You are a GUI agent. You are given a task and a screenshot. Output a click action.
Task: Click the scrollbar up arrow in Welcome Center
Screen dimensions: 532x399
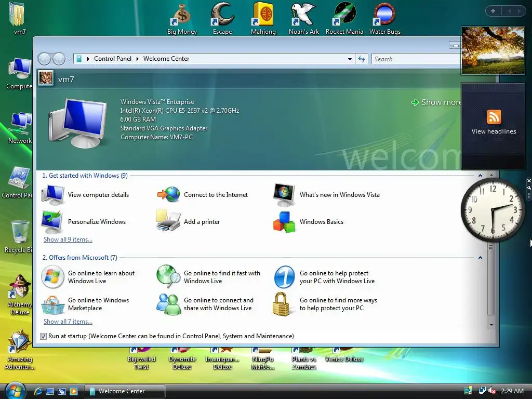[x=491, y=175]
